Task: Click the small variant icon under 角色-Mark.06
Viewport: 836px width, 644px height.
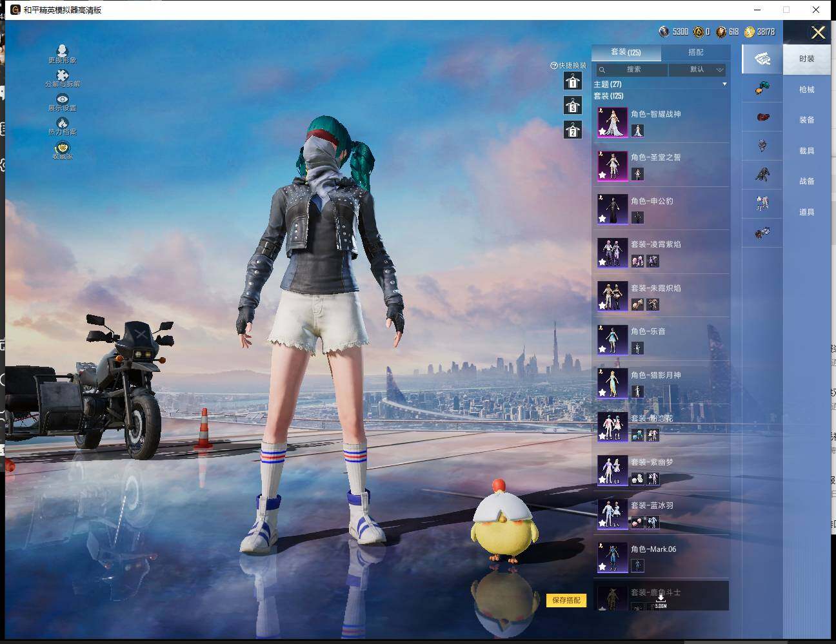Action: point(637,566)
